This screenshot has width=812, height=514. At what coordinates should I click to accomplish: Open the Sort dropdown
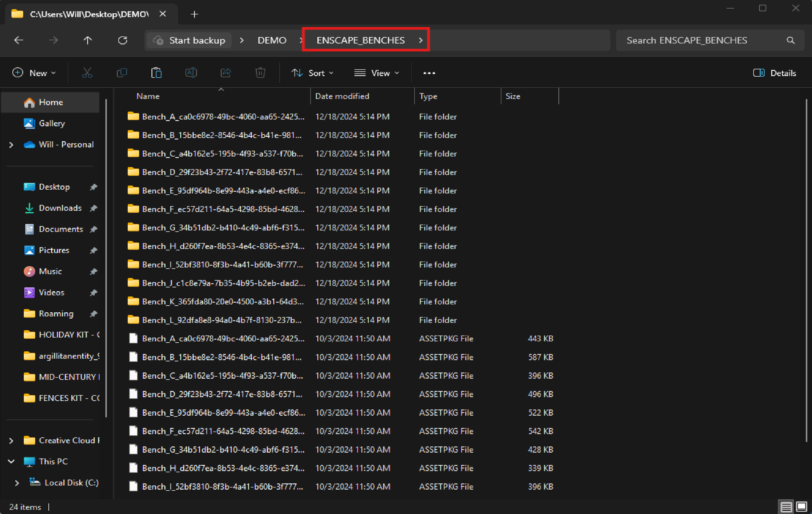312,73
